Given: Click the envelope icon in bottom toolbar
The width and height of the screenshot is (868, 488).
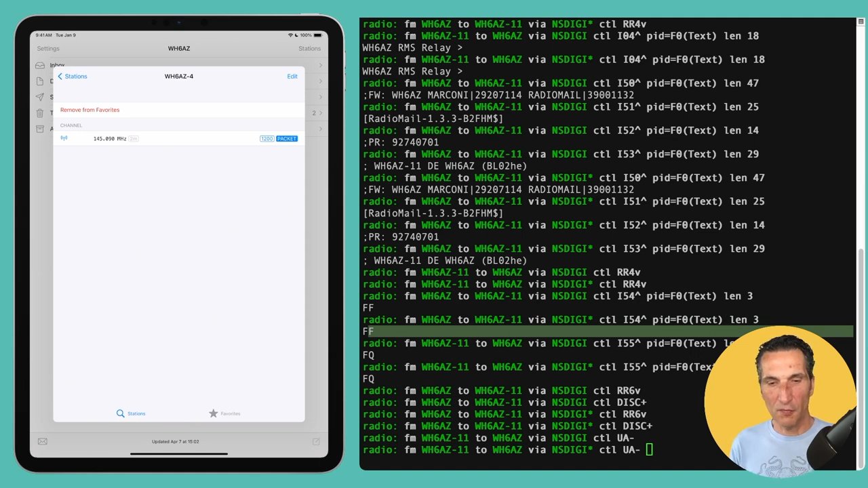Looking at the screenshot, I should pos(43,441).
